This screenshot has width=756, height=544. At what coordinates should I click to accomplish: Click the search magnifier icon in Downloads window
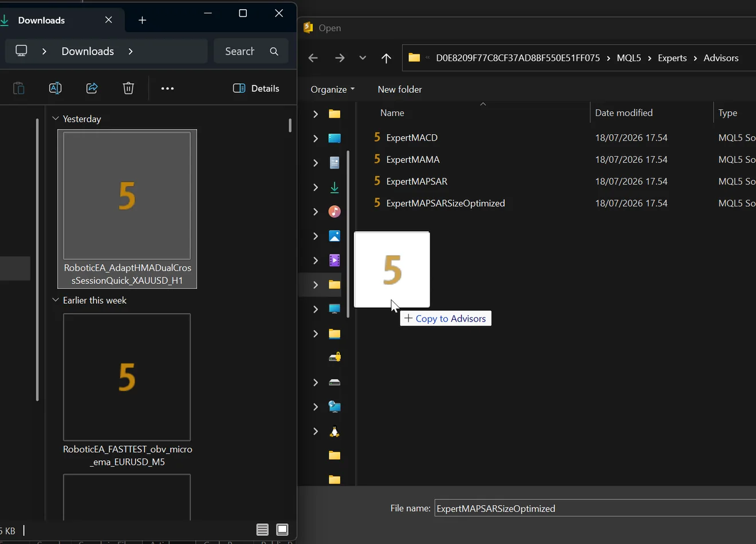[274, 52]
